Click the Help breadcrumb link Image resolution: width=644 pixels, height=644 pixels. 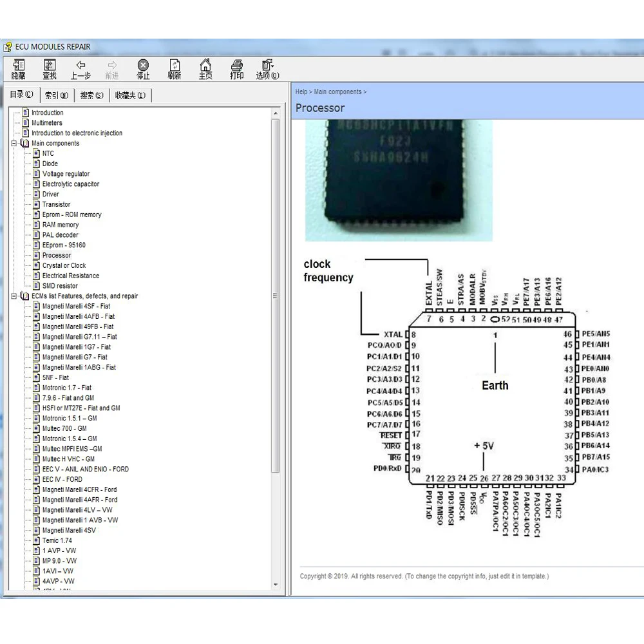[301, 92]
